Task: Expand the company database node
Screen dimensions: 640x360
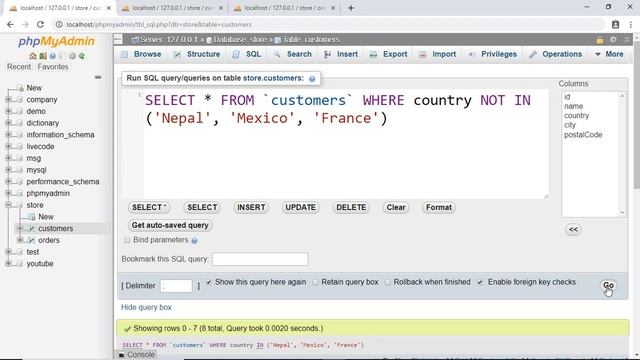Action: (8, 100)
